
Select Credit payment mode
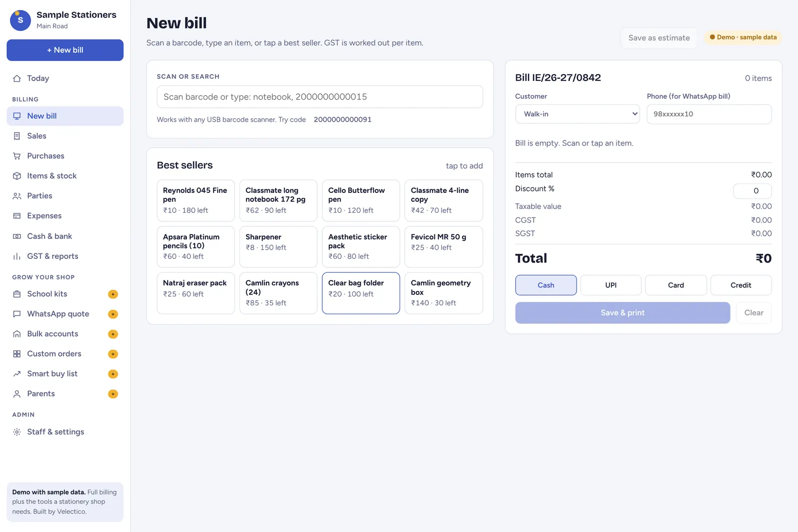[x=741, y=285]
